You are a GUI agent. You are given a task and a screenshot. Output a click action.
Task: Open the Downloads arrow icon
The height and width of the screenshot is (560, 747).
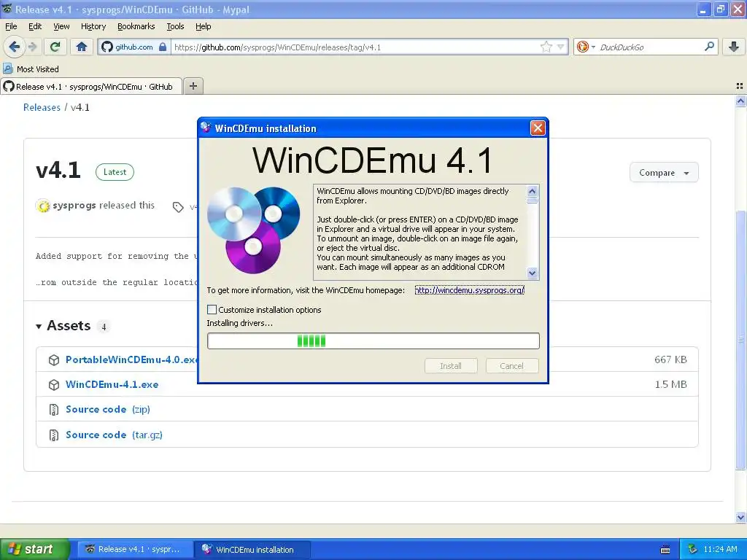click(x=734, y=47)
